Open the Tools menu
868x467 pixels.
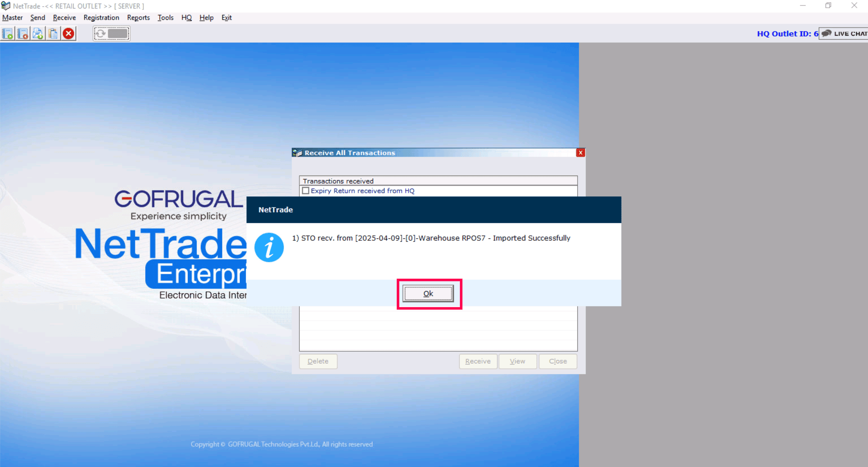click(166, 18)
